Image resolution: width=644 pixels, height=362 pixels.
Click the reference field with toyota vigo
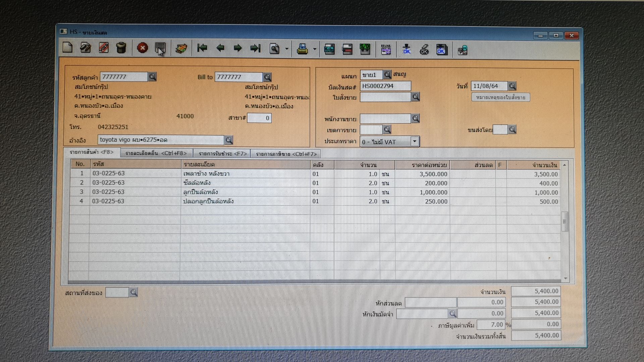coord(161,140)
